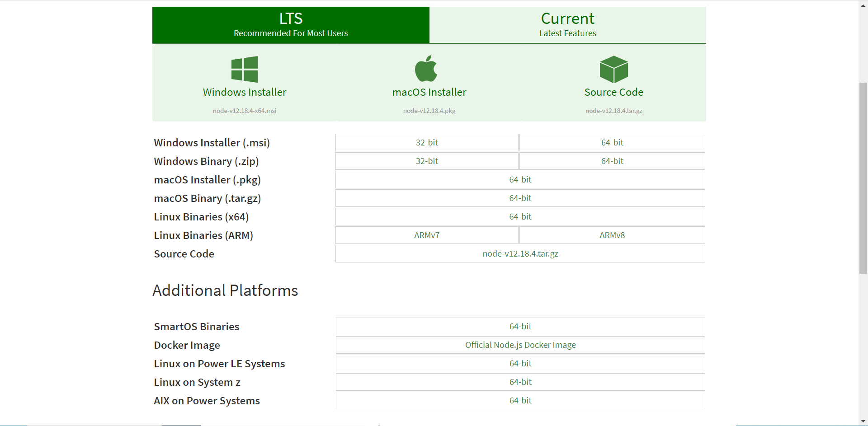The height and width of the screenshot is (426, 868).
Task: Click the Linux on Power LE Systems label
Action: 219,364
